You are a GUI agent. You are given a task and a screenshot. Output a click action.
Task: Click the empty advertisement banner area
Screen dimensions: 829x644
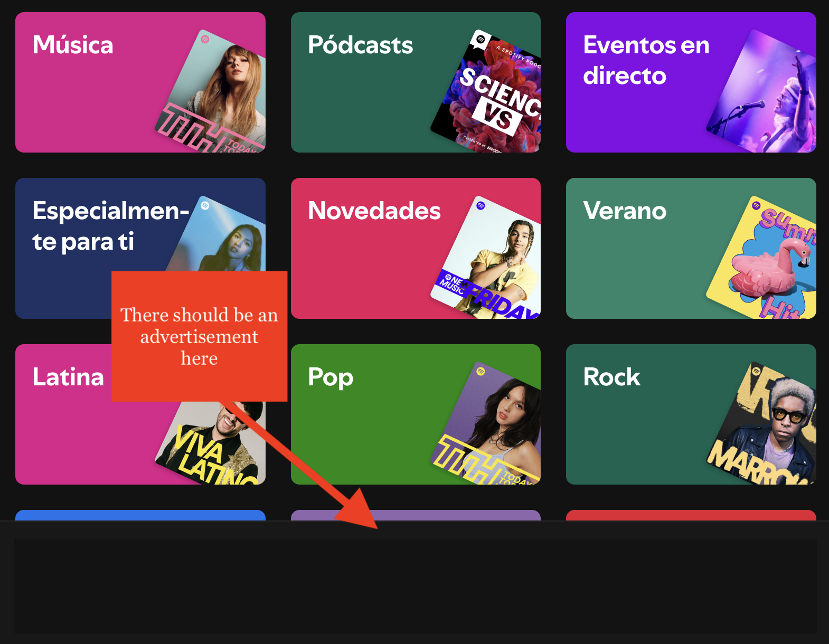415,586
